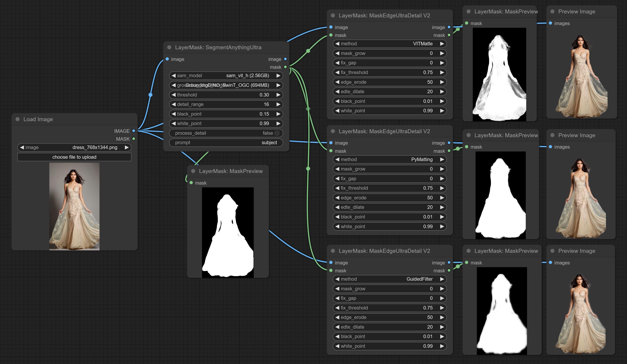
Task: Toggle the process_detail switch
Action: point(277,133)
